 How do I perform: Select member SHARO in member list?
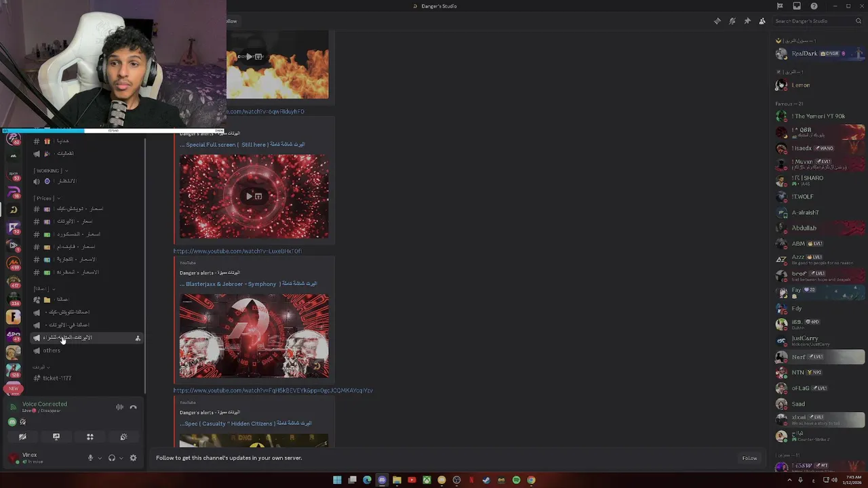[x=820, y=180]
